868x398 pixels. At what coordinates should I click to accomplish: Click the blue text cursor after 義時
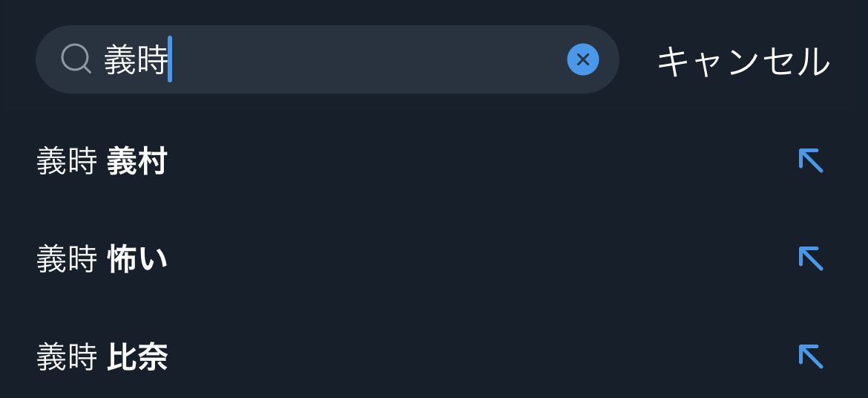[170, 59]
